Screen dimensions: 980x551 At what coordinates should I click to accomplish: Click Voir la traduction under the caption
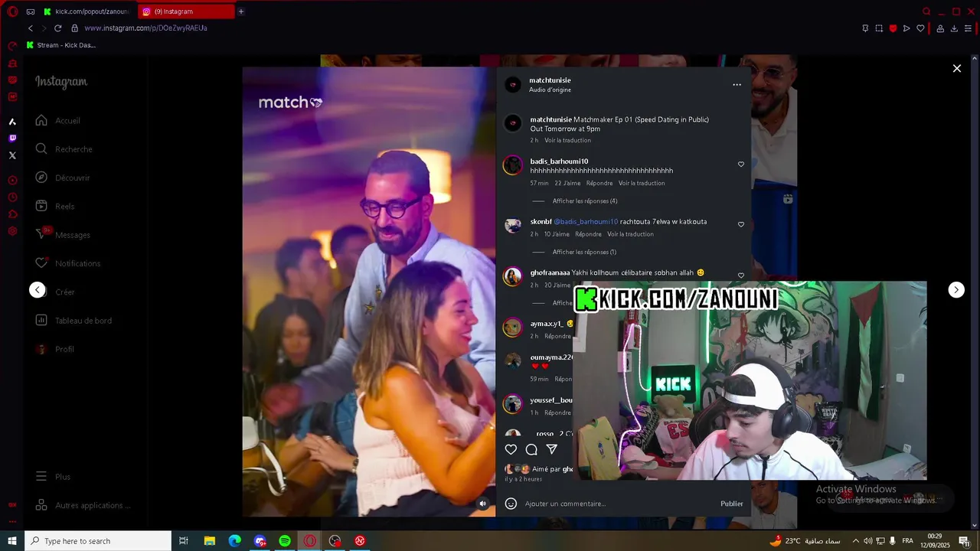coord(567,141)
